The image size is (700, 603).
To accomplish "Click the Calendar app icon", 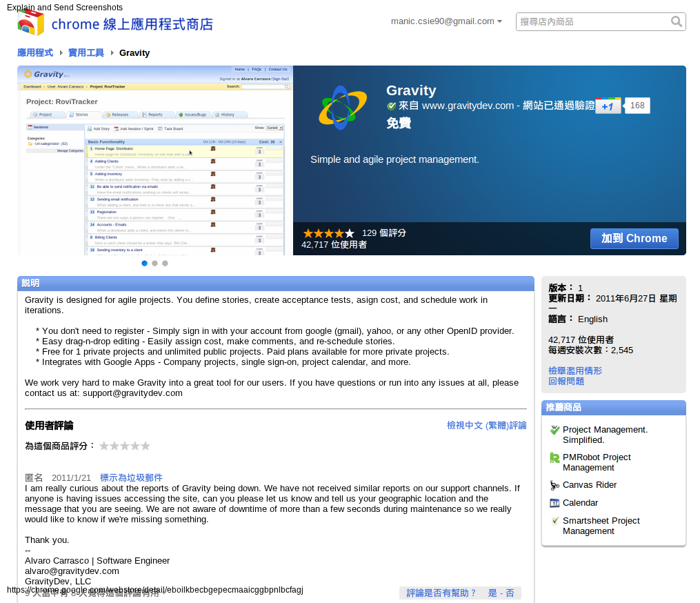I will pyautogui.click(x=554, y=503).
